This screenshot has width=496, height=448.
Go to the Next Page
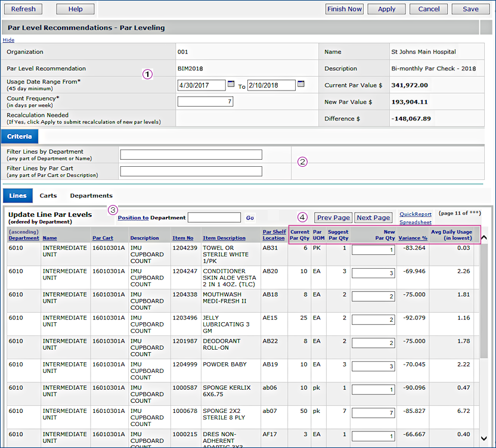(373, 217)
